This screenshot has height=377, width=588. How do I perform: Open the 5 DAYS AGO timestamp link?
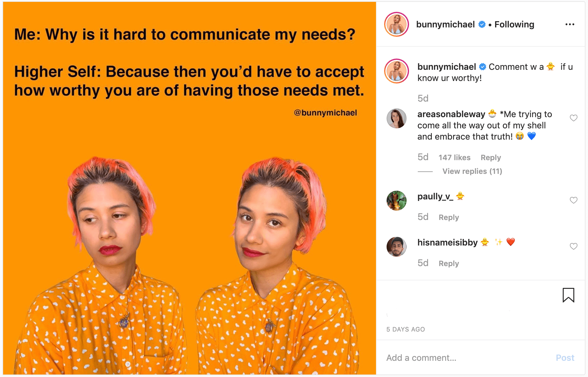point(405,329)
